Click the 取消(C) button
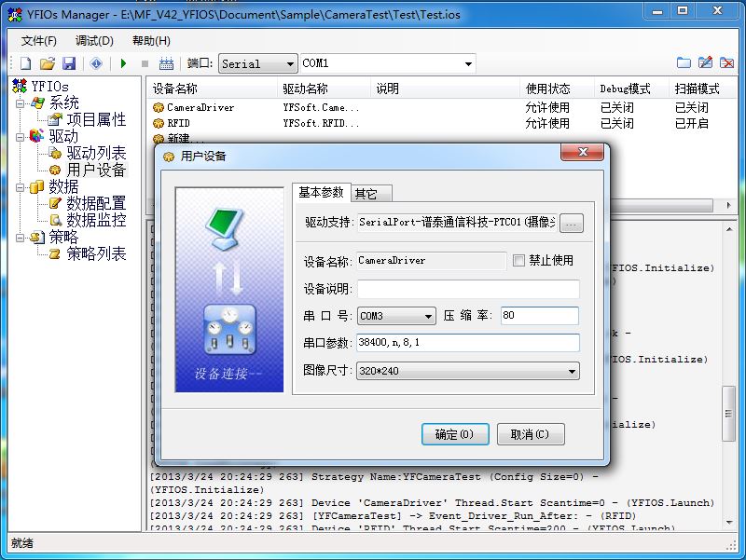Screen dimensions: 746x560 pos(531,434)
